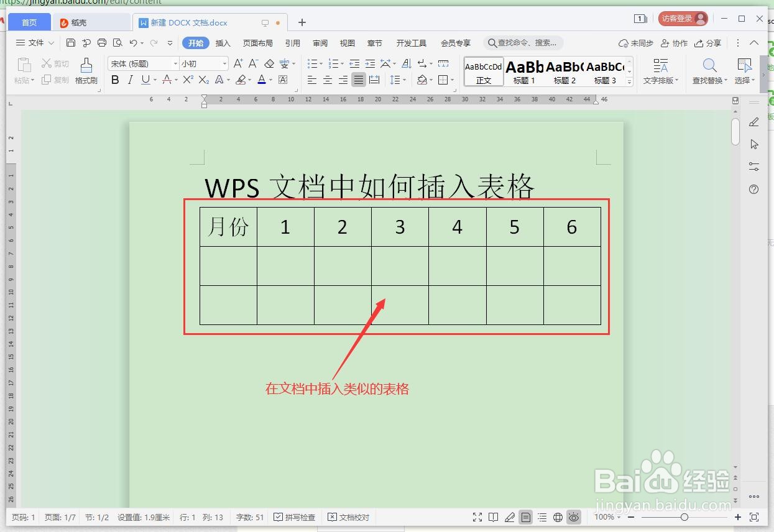Switch to outline view in status bar
Screen dimensions: 774x532
click(x=542, y=517)
